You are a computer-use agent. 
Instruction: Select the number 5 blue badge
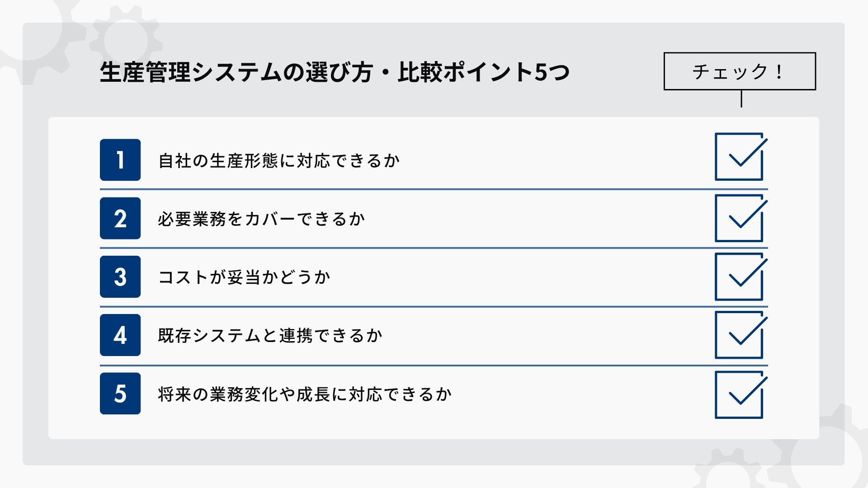pyautogui.click(x=120, y=394)
